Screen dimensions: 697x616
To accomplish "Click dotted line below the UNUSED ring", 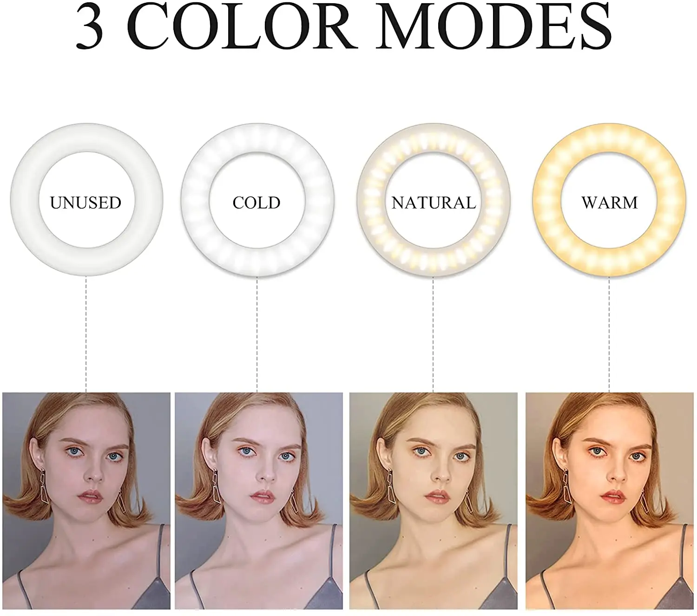I will [x=86, y=335].
